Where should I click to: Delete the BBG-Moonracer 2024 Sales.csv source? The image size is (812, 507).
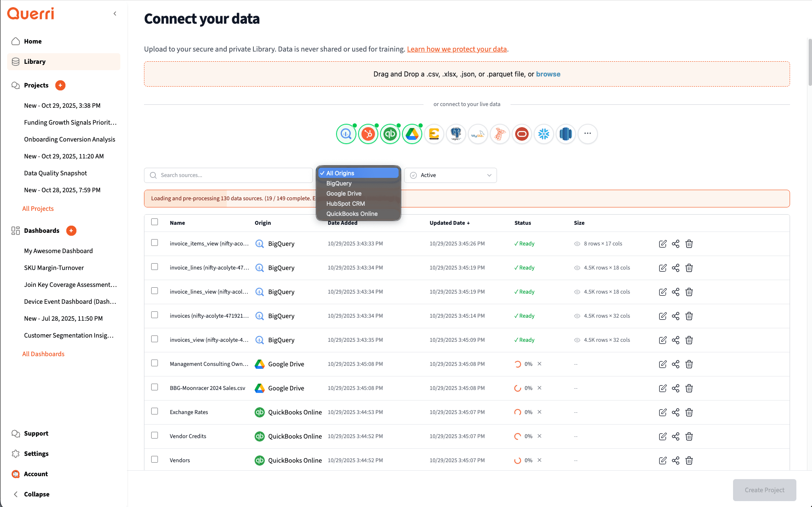coord(689,388)
